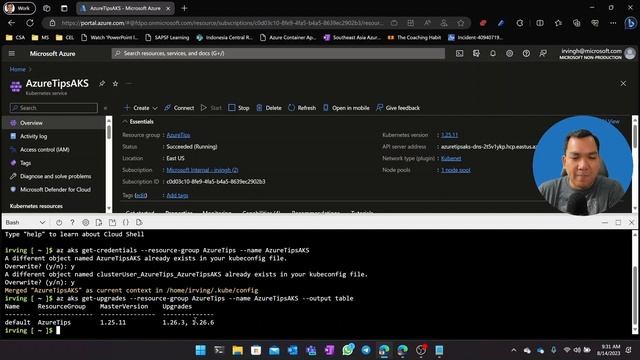Image resolution: width=640 pixels, height=360 pixels.
Task: Collapse the resource sidebar menu
Action: (x=105, y=108)
